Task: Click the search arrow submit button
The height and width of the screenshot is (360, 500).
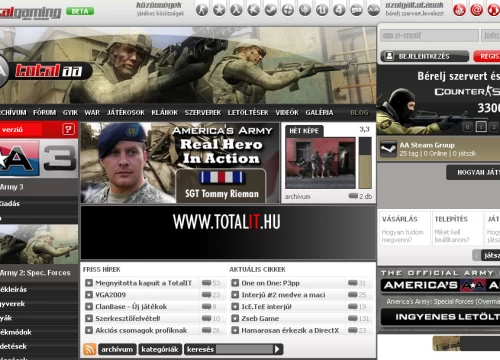Action: point(277,349)
